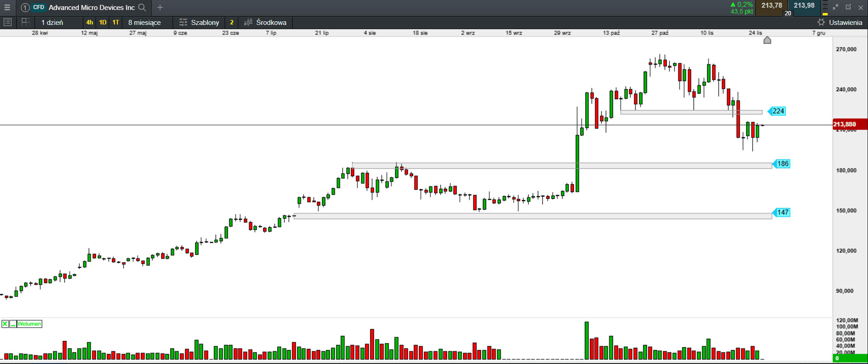Click the Wolumen indicator label
Screen dimensions: 868x364
pos(29,324)
